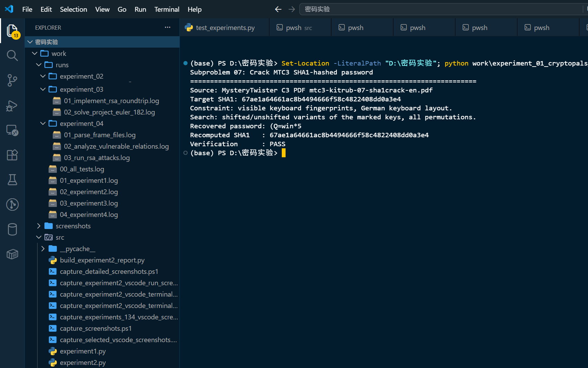
Task: Collapse experiment_03 folder chevron
Action: 43,89
